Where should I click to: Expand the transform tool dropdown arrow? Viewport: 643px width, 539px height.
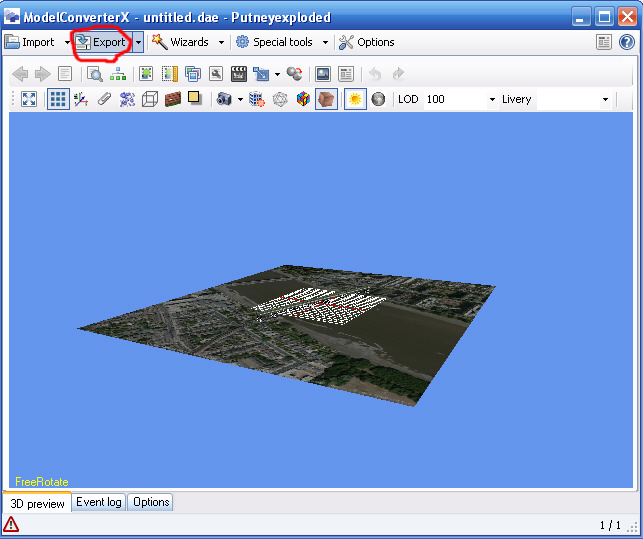tap(277, 74)
